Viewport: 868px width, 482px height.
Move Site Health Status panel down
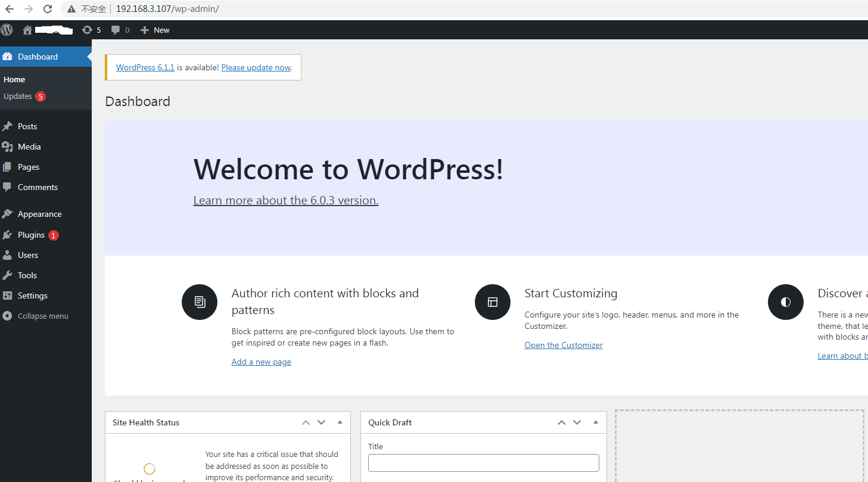[322, 422]
